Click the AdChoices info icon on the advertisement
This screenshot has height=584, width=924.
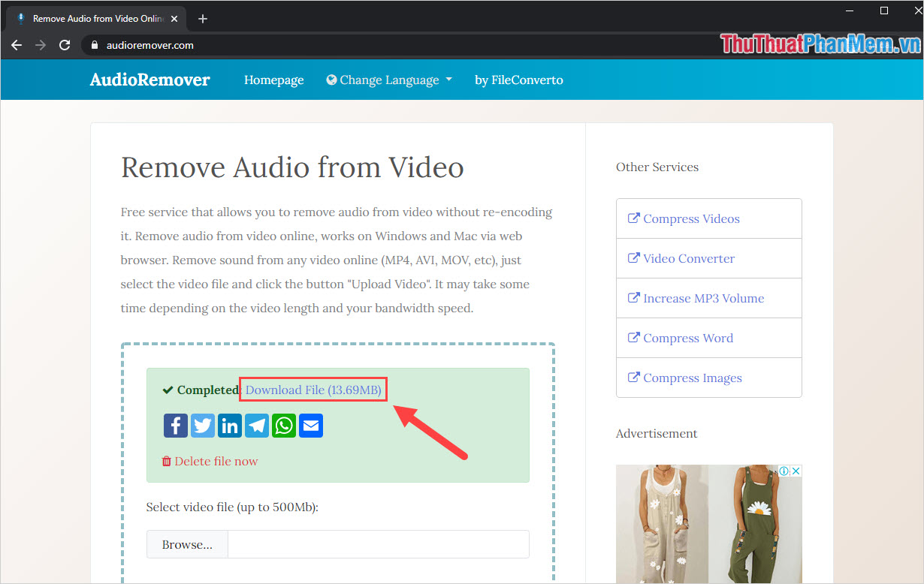[x=786, y=471]
